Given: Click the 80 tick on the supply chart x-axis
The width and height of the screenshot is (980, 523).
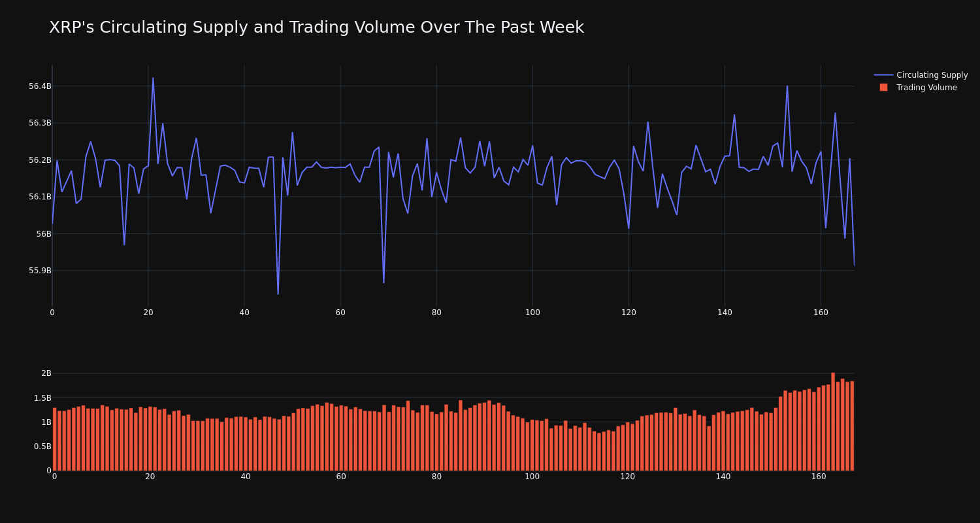Looking at the screenshot, I should pos(436,312).
